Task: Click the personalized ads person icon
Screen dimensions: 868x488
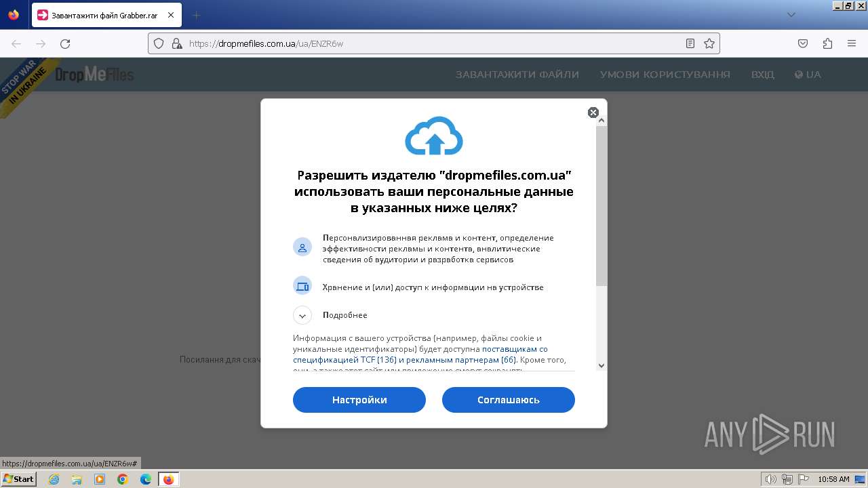Action: click(x=302, y=247)
